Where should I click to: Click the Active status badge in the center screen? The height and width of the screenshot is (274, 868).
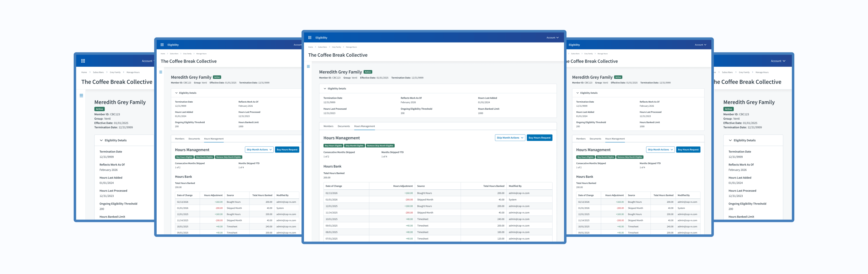368,72
